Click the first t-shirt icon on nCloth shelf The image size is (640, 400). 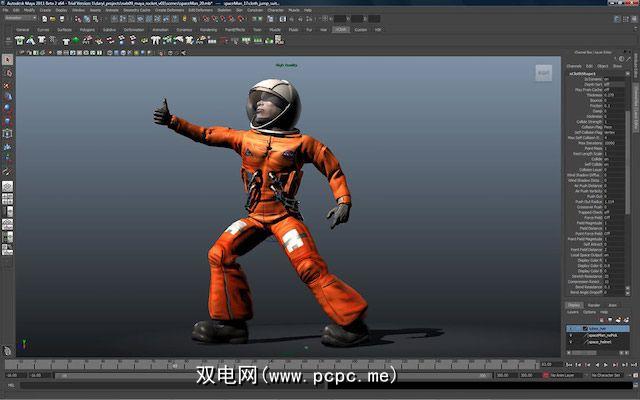point(22,41)
